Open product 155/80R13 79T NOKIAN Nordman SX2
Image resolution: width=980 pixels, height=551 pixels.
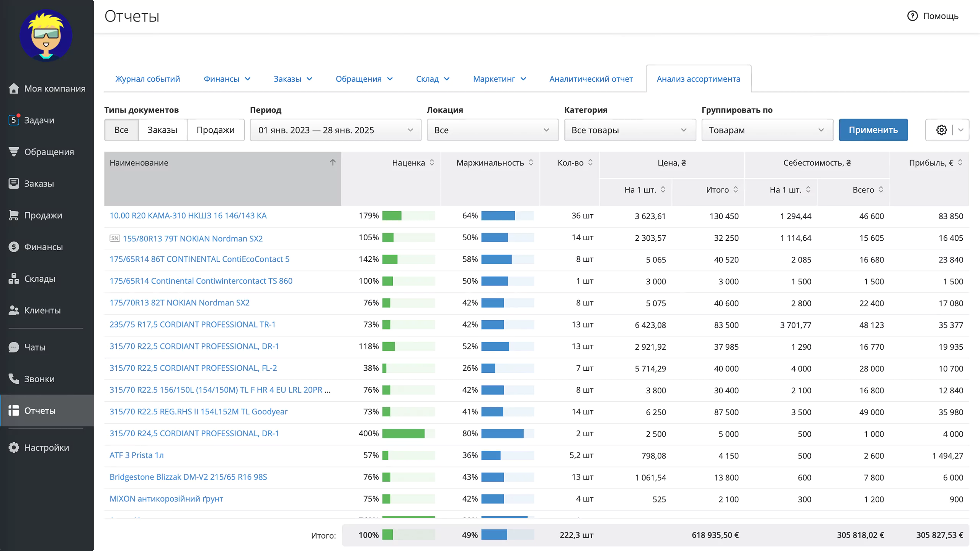pos(193,238)
